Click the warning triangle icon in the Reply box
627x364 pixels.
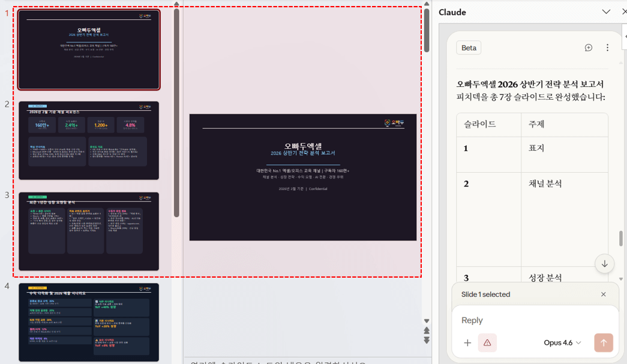(x=487, y=342)
